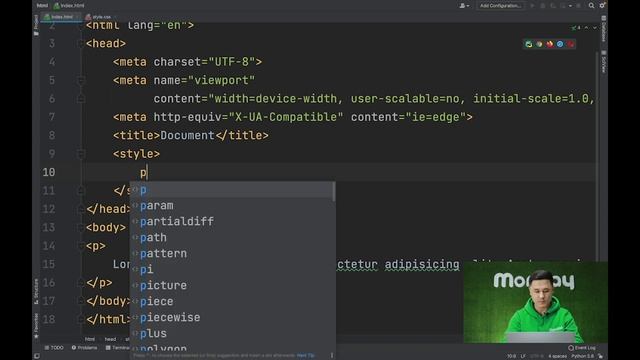This screenshot has height=360, width=640.
Task: Open page in Chrome browser icon
Action: click(539, 44)
